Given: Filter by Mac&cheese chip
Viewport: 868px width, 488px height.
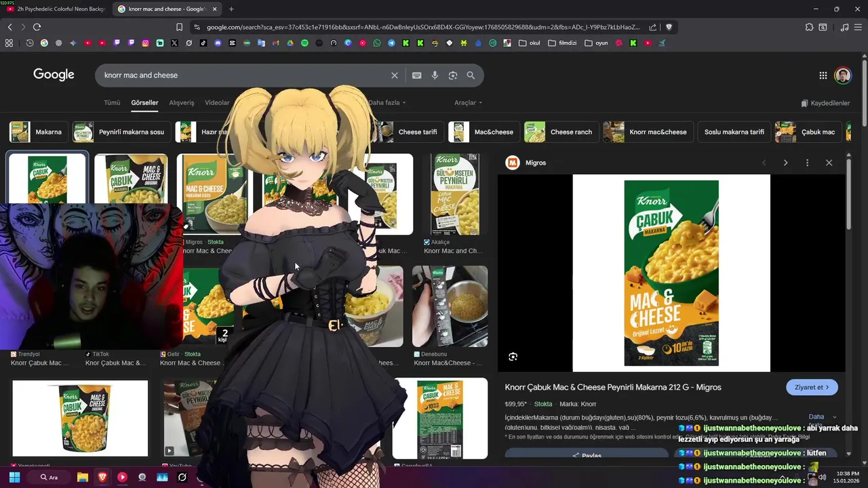Looking at the screenshot, I should pyautogui.click(x=484, y=132).
